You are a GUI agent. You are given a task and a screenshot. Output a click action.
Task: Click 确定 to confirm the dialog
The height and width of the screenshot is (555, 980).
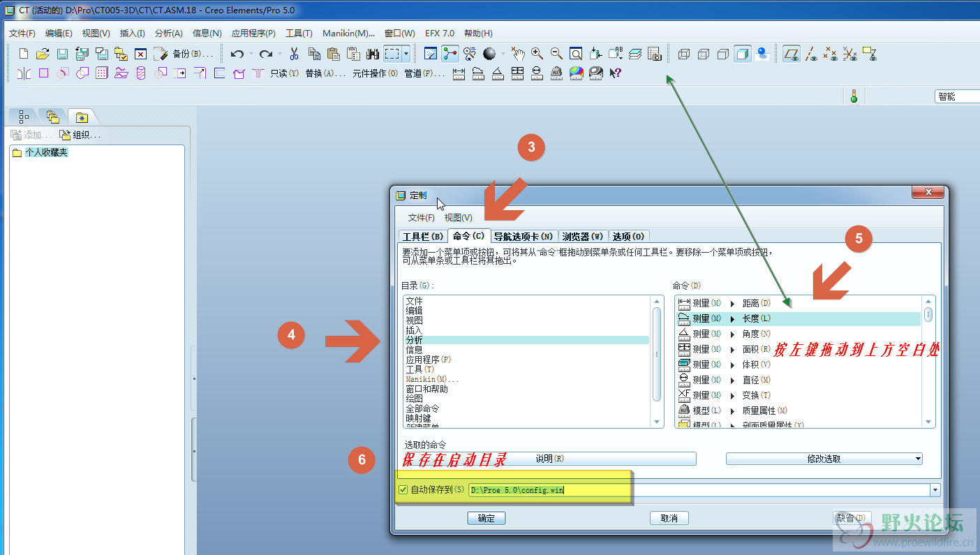point(487,518)
